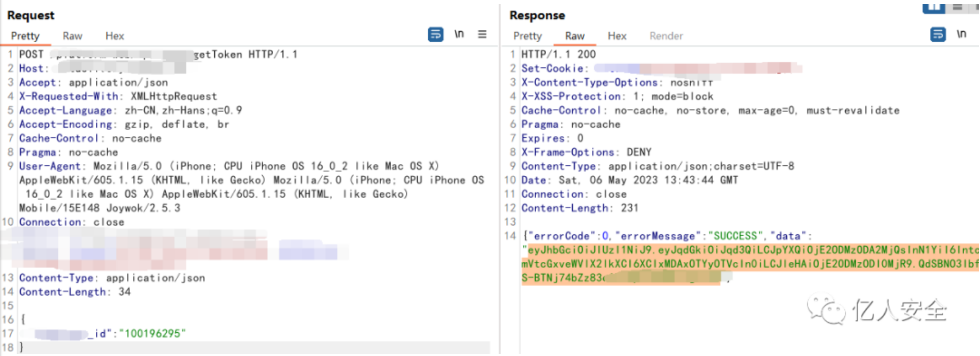980x356 pixels.
Task: Select the side-by-side layout icon
Action: [933, 8]
